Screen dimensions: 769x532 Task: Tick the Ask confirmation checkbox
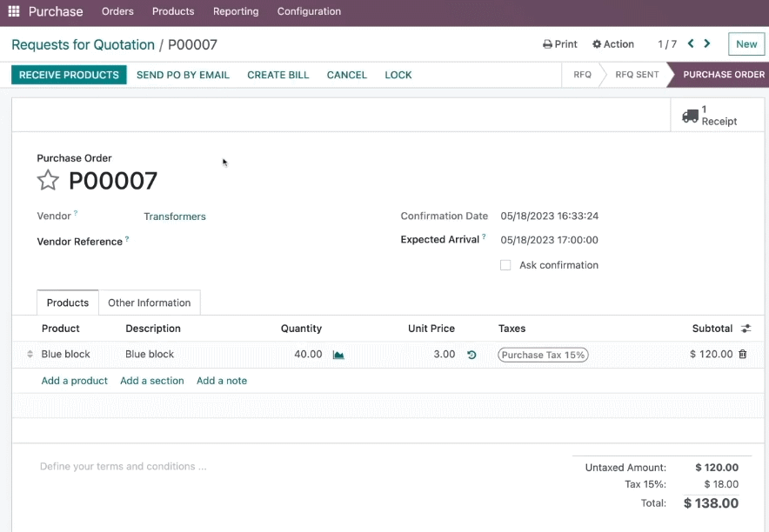click(x=505, y=265)
